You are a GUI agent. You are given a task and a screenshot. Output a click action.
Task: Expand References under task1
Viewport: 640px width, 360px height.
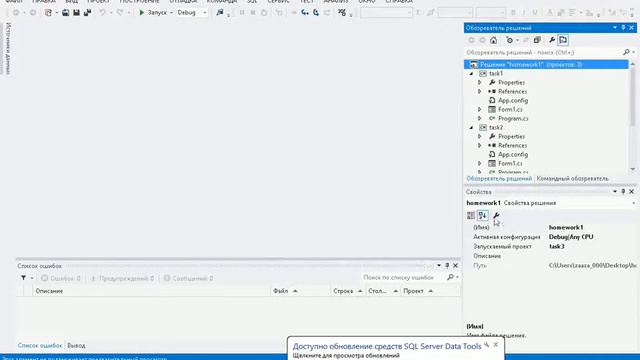click(480, 91)
